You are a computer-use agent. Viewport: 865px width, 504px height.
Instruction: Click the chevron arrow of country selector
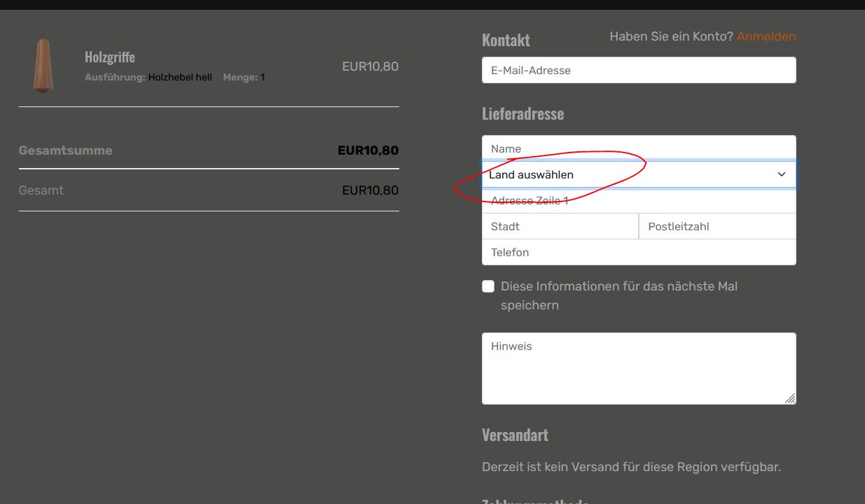point(782,174)
